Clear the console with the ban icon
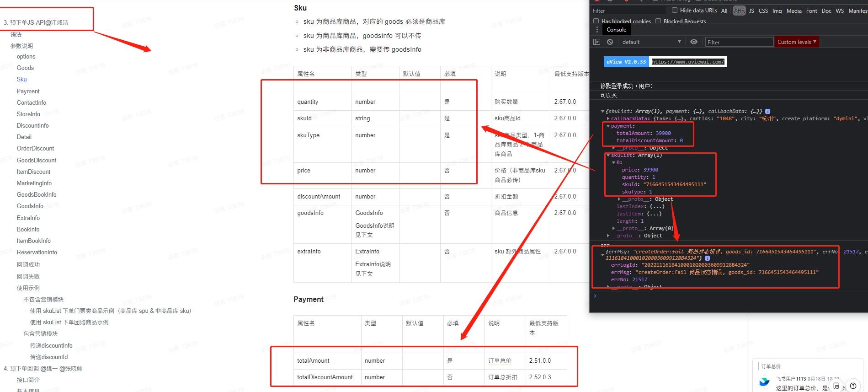Screen dimensions: 868x392 click(x=610, y=42)
